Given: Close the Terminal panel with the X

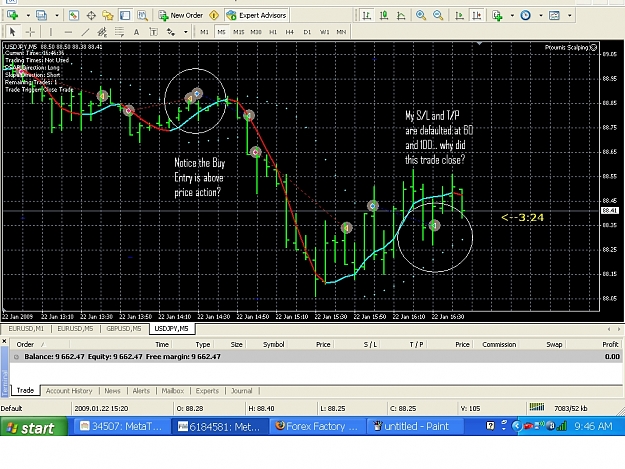Looking at the screenshot, I should 4,341.
